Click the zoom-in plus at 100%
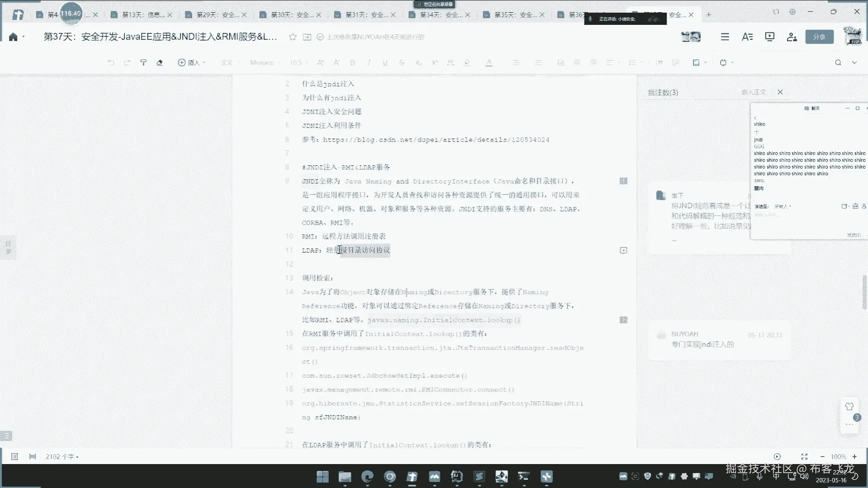The width and height of the screenshot is (868, 488). [x=854, y=457]
